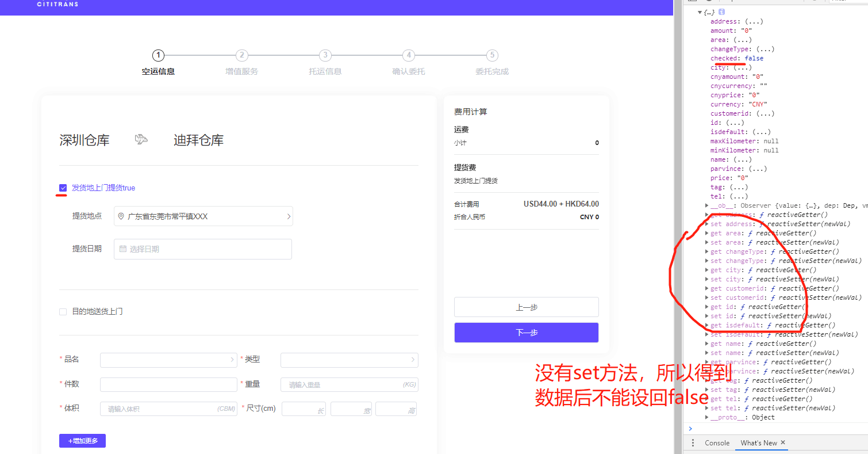Viewport: 868px width, 454px height.
Task: Click the 下一步 button
Action: point(526,333)
